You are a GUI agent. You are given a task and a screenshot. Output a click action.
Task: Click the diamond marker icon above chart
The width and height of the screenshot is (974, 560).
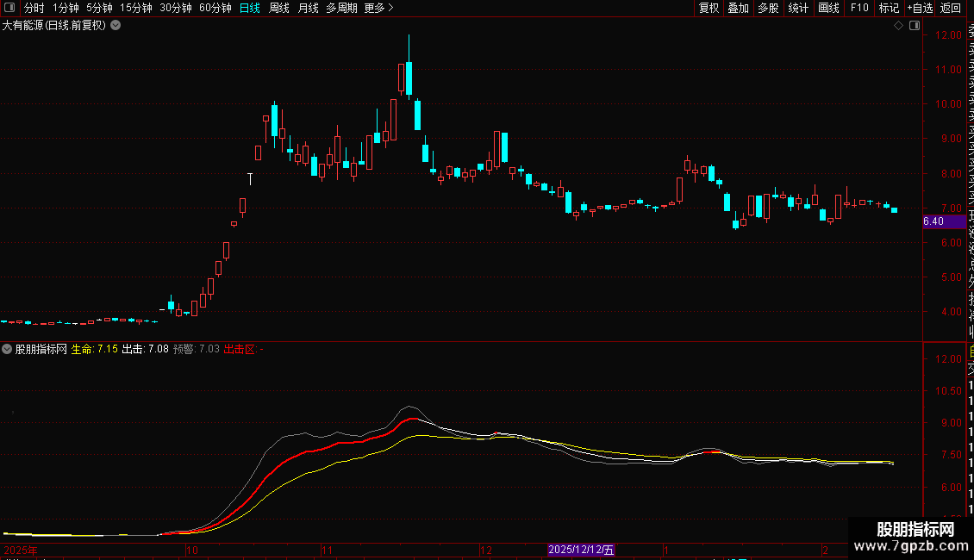[x=898, y=26]
